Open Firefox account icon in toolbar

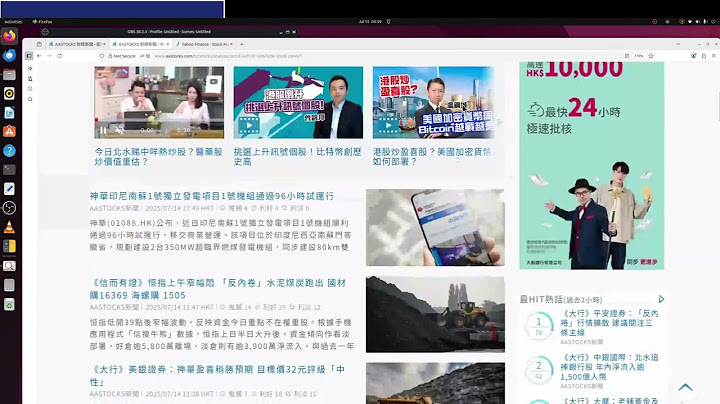click(693, 56)
